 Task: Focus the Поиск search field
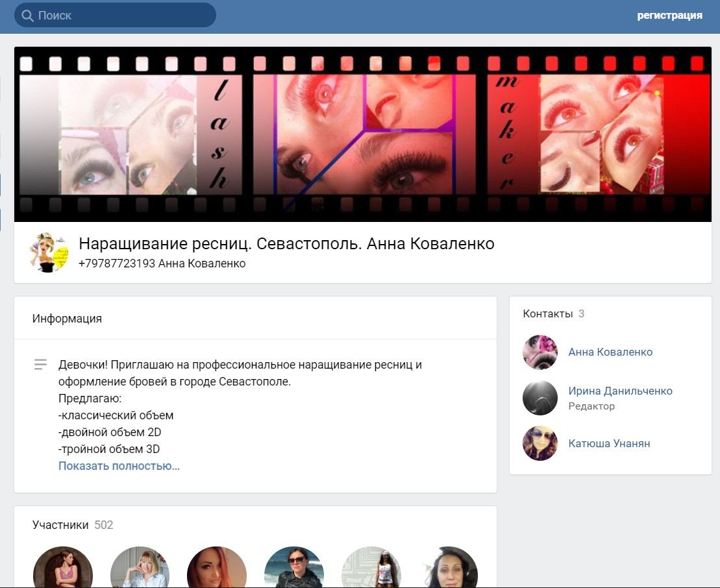116,15
